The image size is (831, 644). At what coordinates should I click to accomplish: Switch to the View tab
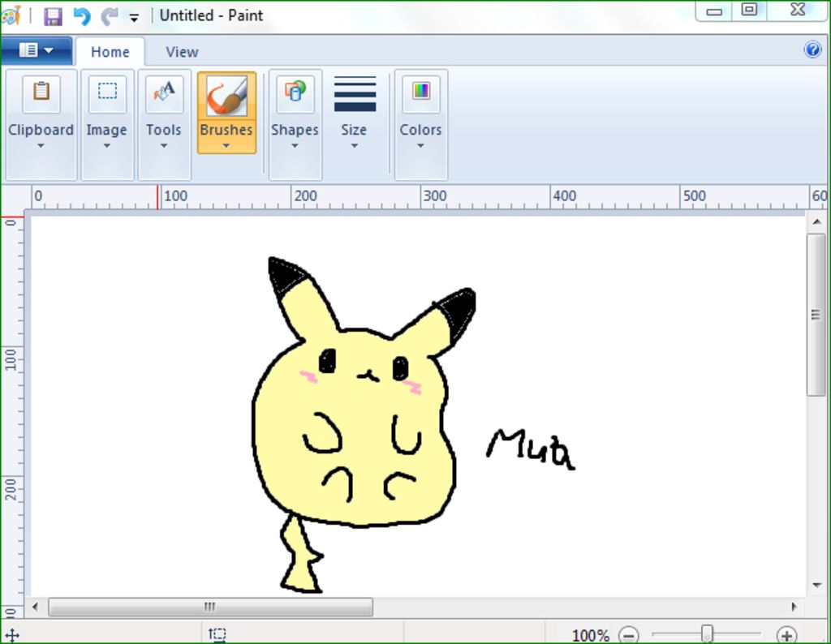click(x=182, y=52)
